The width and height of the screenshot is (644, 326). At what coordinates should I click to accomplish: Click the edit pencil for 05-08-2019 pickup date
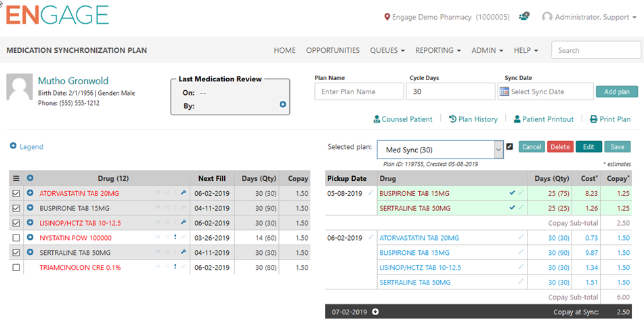[370, 193]
